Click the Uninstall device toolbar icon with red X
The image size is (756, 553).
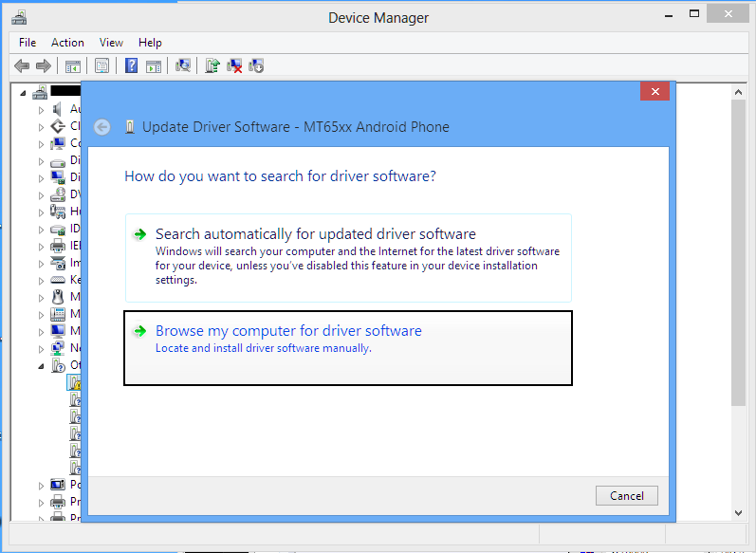pyautogui.click(x=234, y=65)
